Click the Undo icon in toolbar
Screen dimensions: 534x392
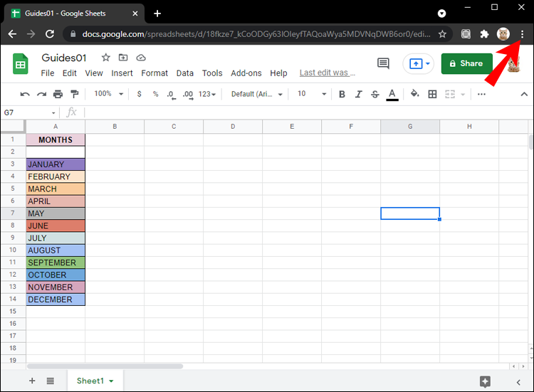pyautogui.click(x=25, y=94)
